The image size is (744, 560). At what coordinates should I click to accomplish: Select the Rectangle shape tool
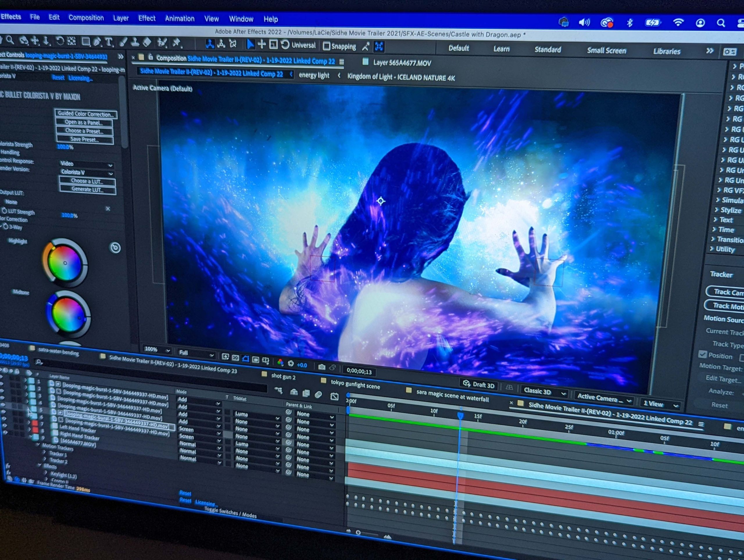point(86,42)
